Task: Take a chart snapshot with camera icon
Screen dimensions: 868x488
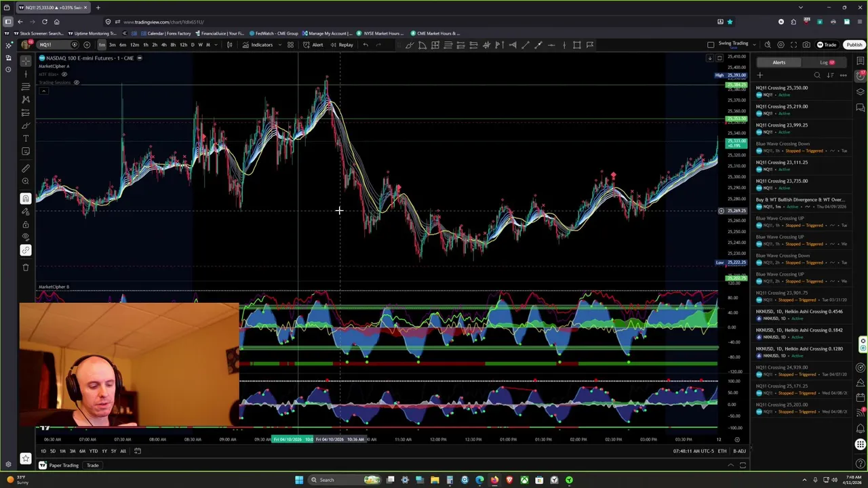Action: (806, 45)
